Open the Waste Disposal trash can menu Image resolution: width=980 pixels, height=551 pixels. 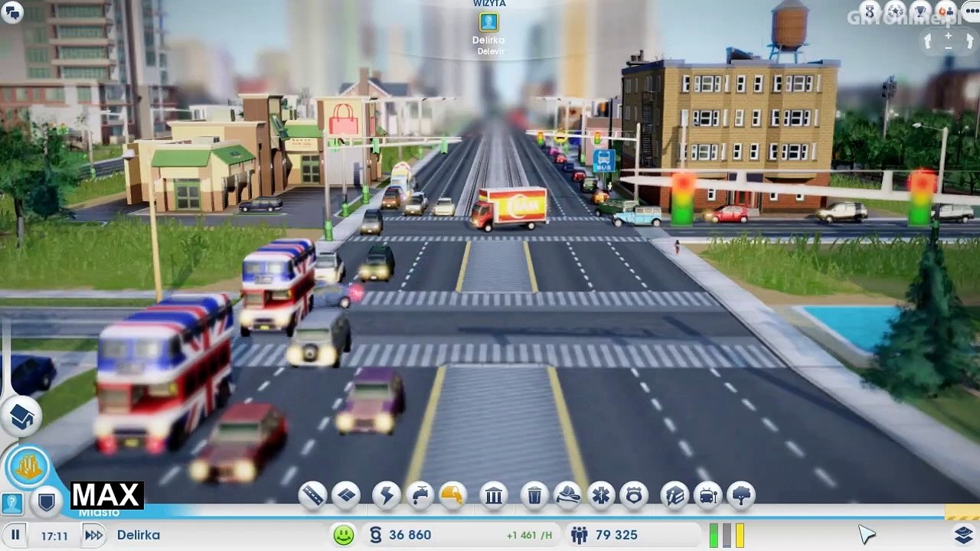pos(534,496)
